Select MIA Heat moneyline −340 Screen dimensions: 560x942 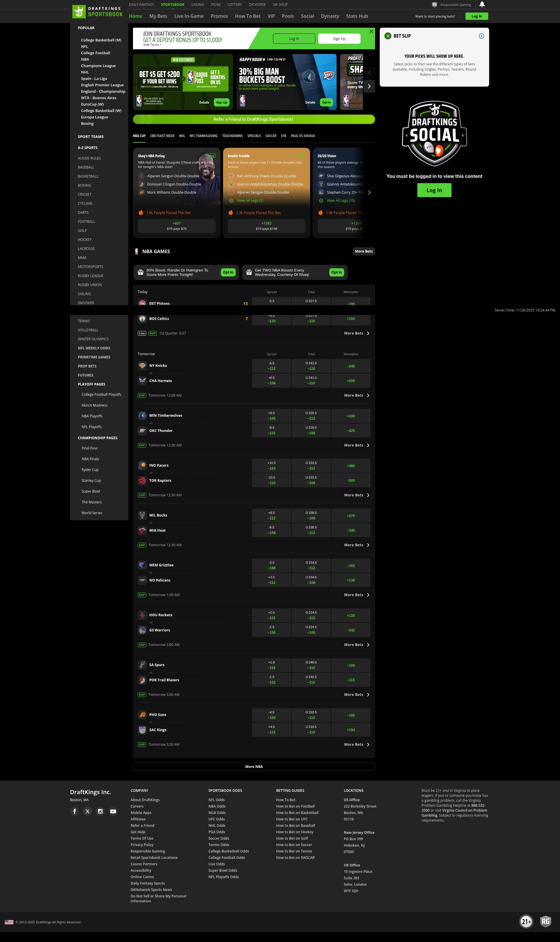tap(351, 530)
